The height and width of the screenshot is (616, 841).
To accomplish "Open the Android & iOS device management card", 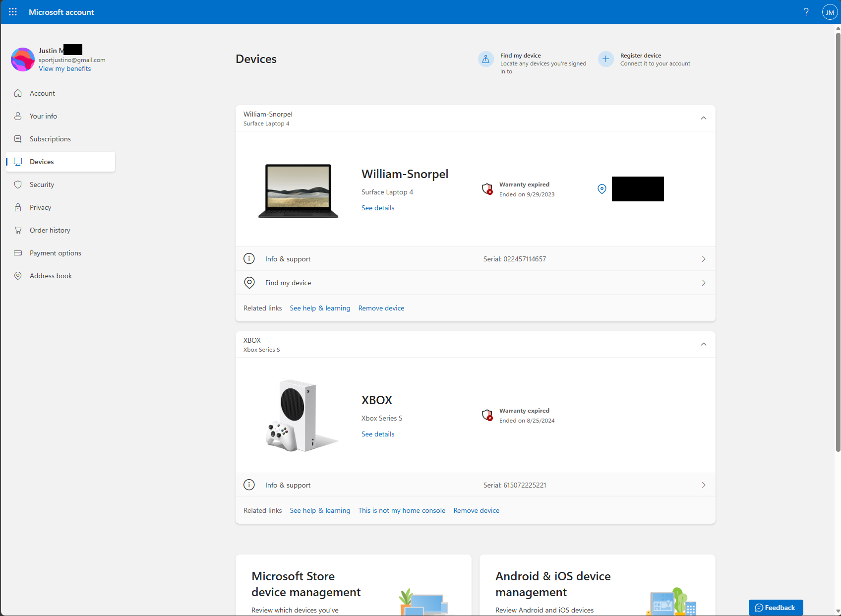I will (x=598, y=585).
